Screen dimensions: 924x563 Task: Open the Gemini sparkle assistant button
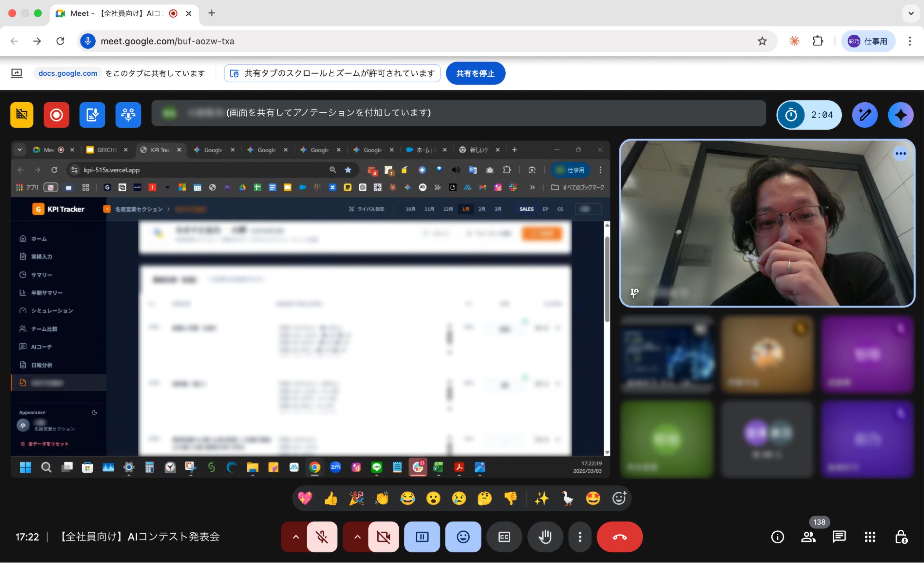pyautogui.click(x=901, y=115)
